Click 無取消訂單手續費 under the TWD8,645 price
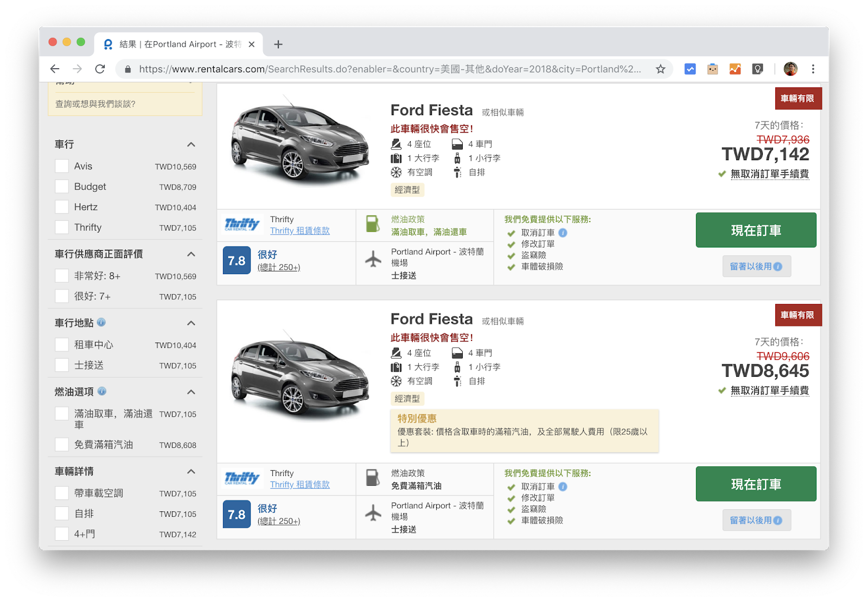The image size is (868, 602). [x=769, y=390]
